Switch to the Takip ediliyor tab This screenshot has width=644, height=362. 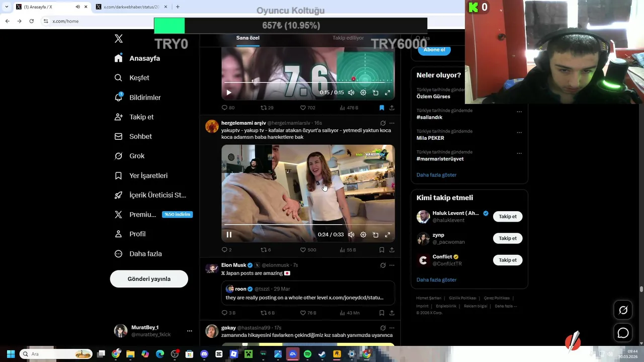coord(348,38)
